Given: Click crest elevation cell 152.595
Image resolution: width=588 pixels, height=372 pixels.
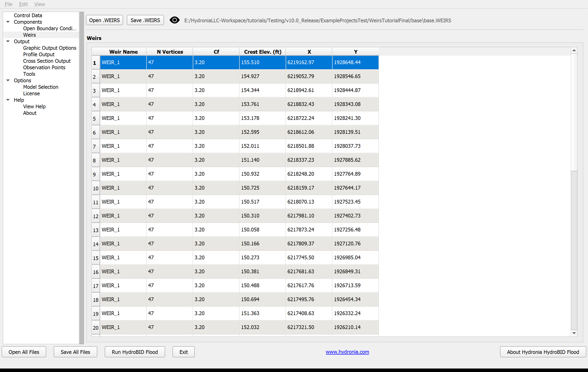Looking at the screenshot, I should coord(262,132).
